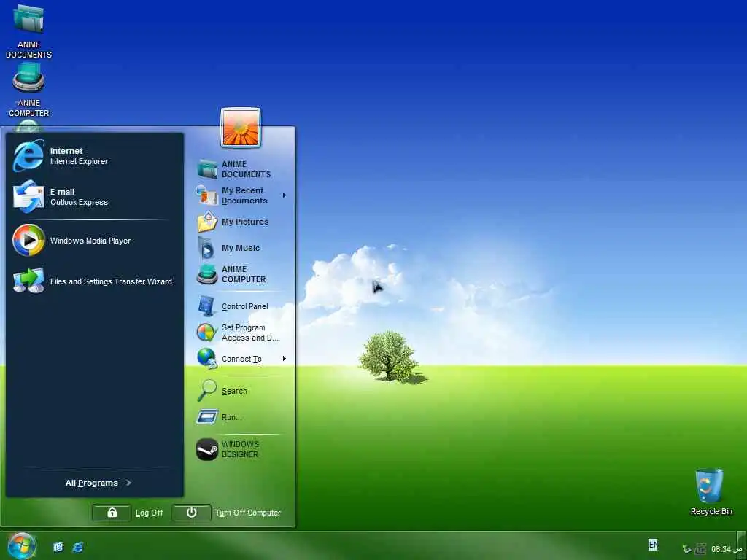Expand the Connect To submenu arrow

[x=285, y=359]
